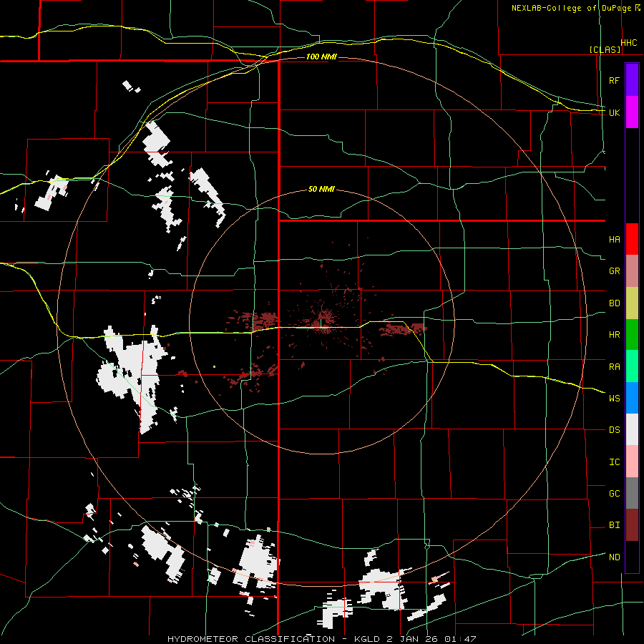Click the HR green legend swatch
This screenshot has width=644, height=644.
[x=632, y=335]
